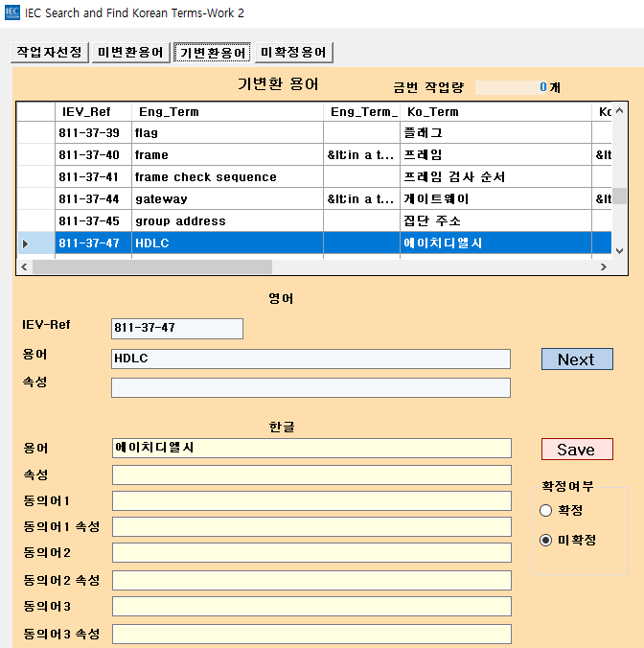Image resolution: width=644 pixels, height=648 pixels.
Task: Click the 'frame check sequence' cell
Action: click(x=227, y=177)
